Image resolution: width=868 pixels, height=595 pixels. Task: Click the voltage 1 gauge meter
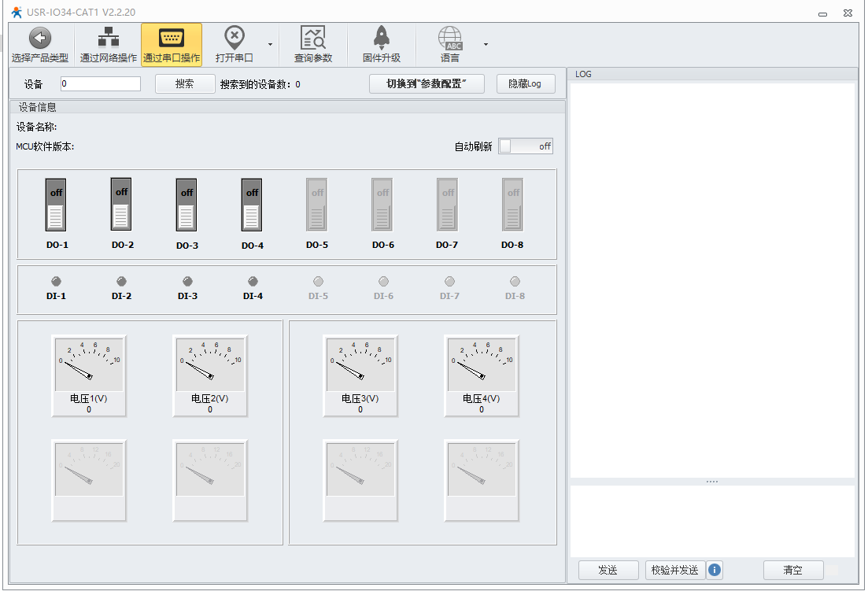point(89,364)
